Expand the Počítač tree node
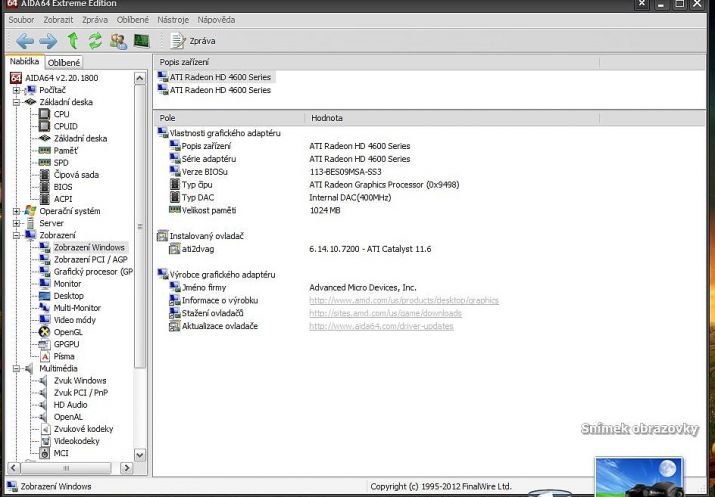This screenshot has height=497, width=715. [x=16, y=90]
